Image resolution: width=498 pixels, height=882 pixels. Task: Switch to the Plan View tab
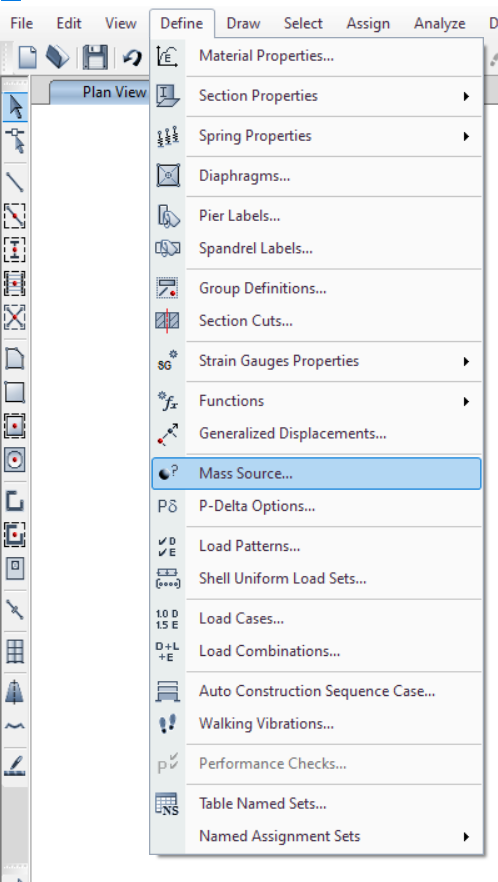(x=114, y=92)
